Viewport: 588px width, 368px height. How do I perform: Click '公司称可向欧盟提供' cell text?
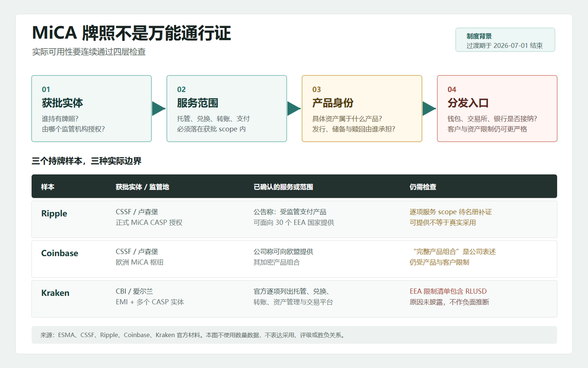[283, 252]
